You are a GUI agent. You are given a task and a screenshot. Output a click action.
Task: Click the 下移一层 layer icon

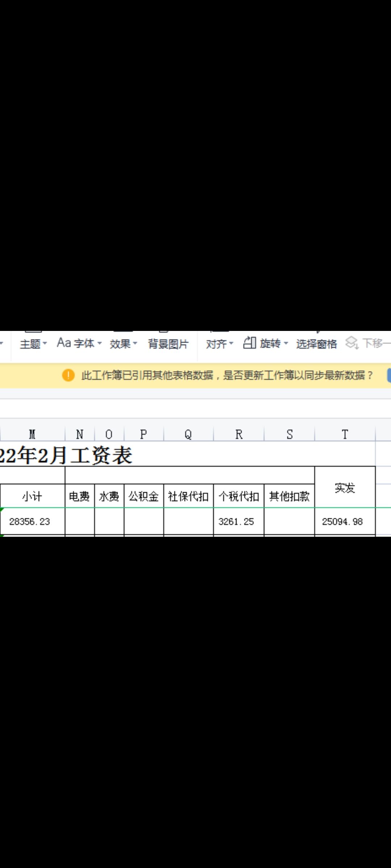point(352,343)
